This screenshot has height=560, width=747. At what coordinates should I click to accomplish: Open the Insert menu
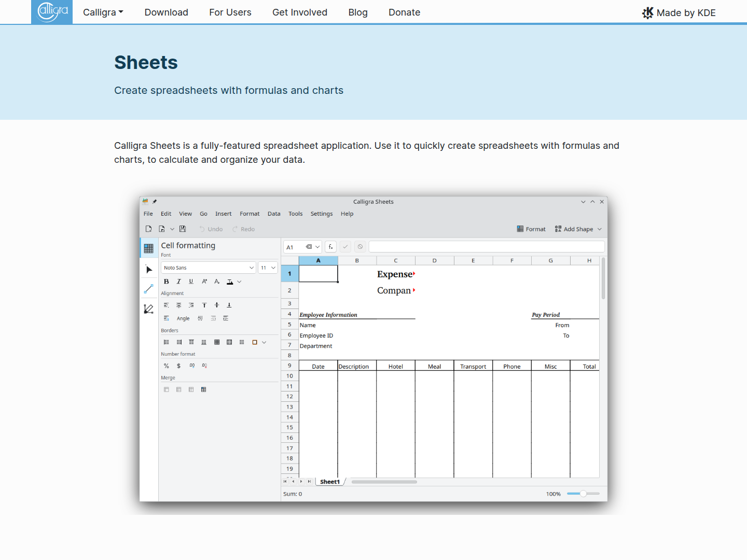tap(224, 214)
